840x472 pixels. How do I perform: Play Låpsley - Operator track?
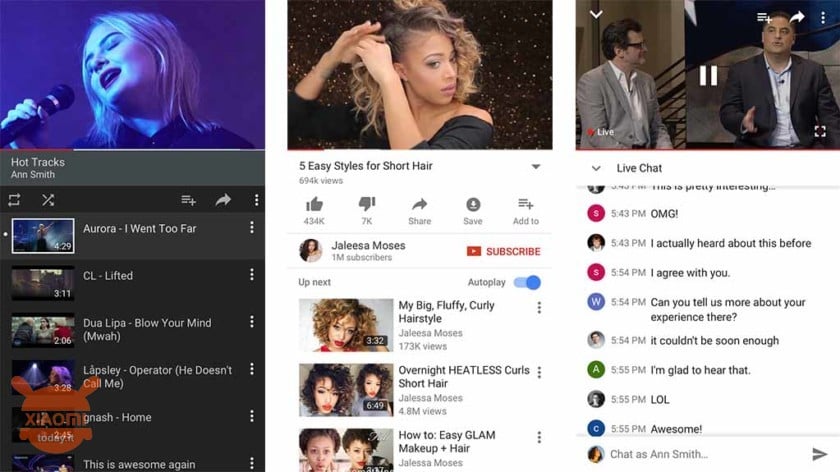pyautogui.click(x=132, y=377)
